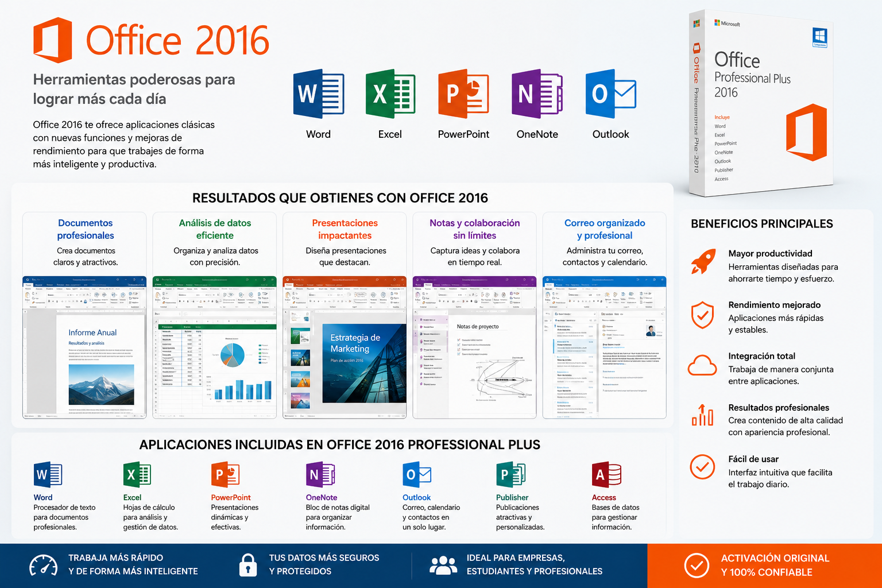The image size is (882, 588).
Task: Click the padlock icon in the blue footer
Action: click(248, 565)
